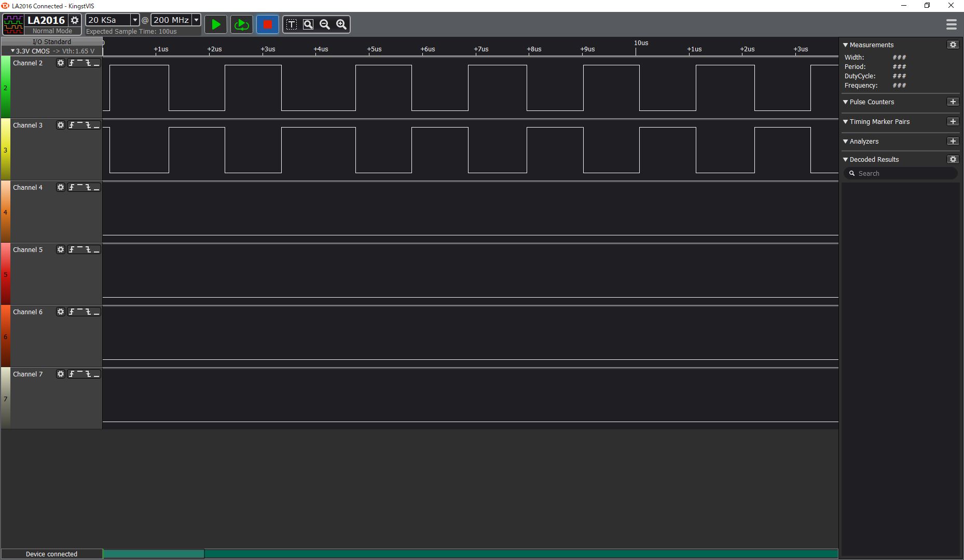Click the orange Channel 4 color strip
Viewport: 964px width, 560px height.
click(x=6, y=212)
